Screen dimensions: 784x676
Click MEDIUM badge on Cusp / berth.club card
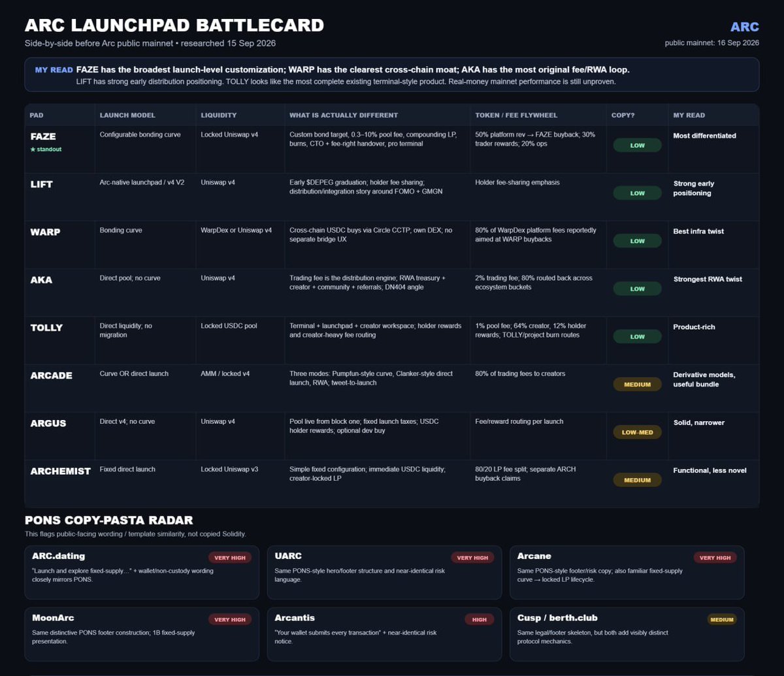[722, 619]
